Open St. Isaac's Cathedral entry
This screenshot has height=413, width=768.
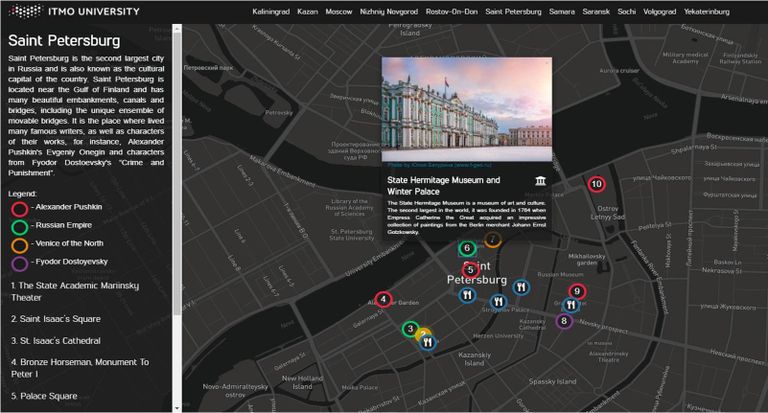tap(56, 340)
